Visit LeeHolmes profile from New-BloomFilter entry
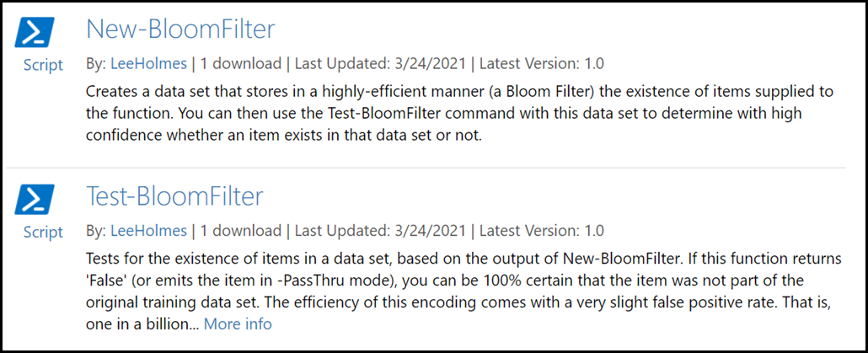Image resolution: width=868 pixels, height=353 pixels. [x=149, y=64]
